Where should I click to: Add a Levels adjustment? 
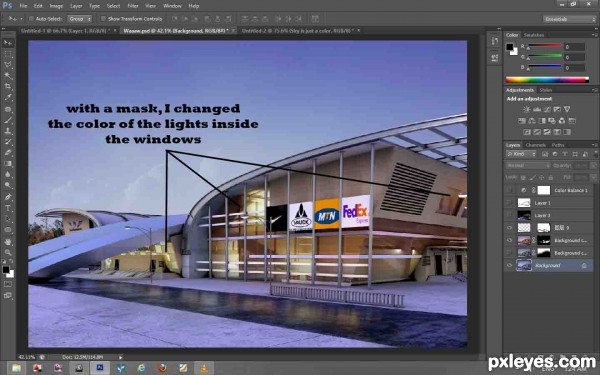click(x=537, y=109)
